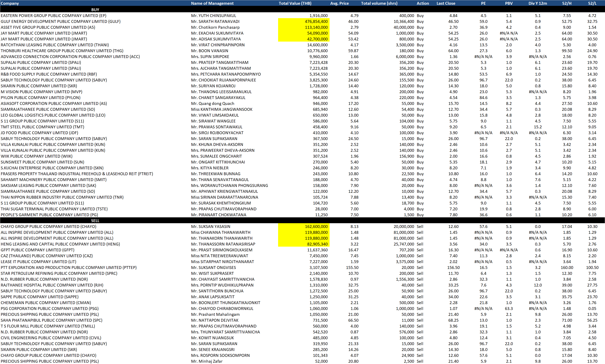Image resolution: width=605 pixels, height=364 pixels.
Task: Click Mr. Minhaj Zafar name cell
Action: click(207, 361)
